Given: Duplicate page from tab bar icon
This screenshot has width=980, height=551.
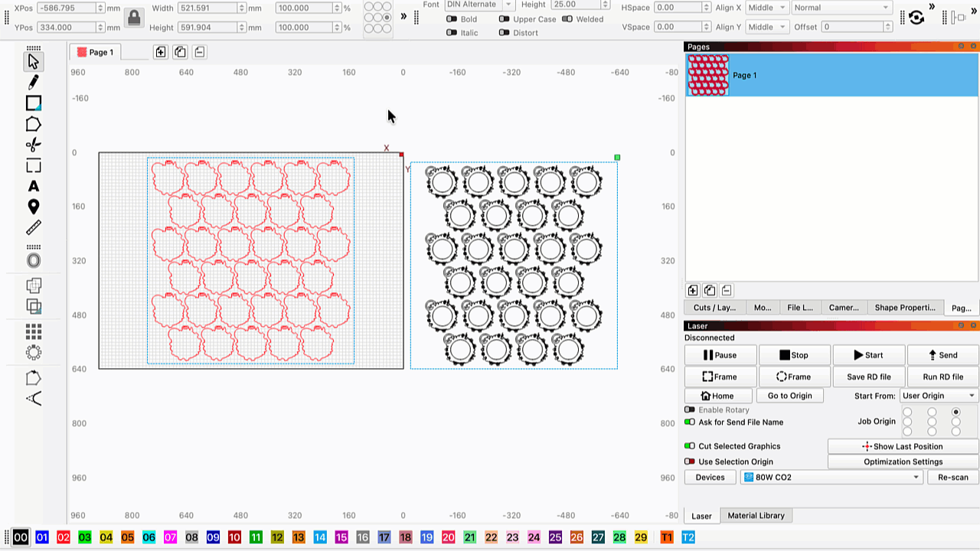Looking at the screenshot, I should (180, 52).
